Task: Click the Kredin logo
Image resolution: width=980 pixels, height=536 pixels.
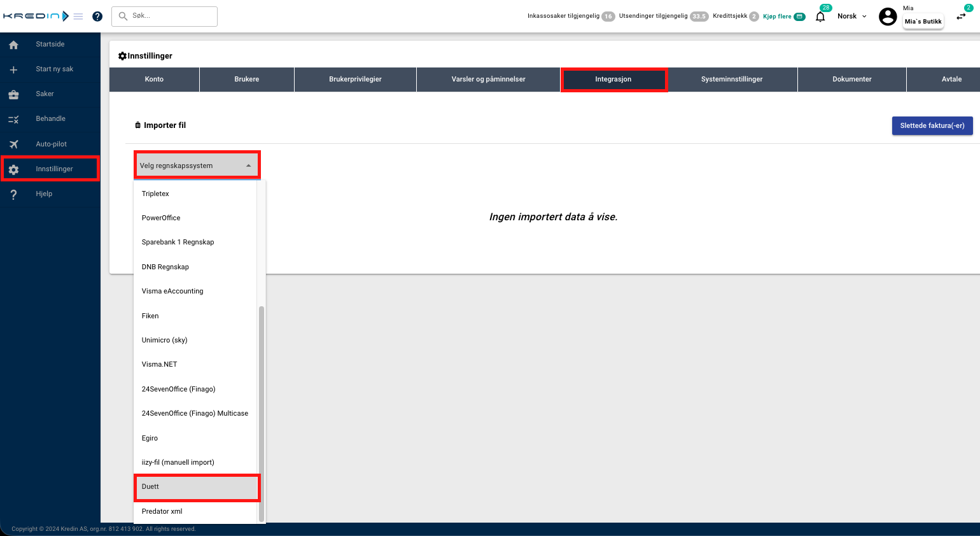Action: click(36, 16)
